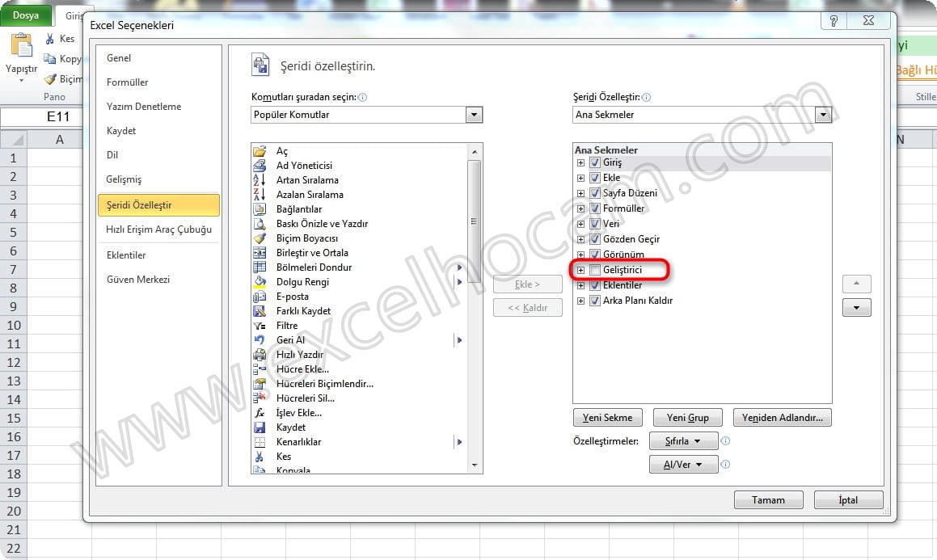
Task: Click the Kenarlıklar borders icon
Action: (260, 442)
